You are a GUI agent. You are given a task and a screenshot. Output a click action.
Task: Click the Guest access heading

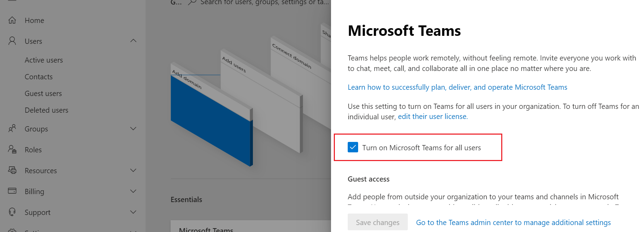(369, 179)
